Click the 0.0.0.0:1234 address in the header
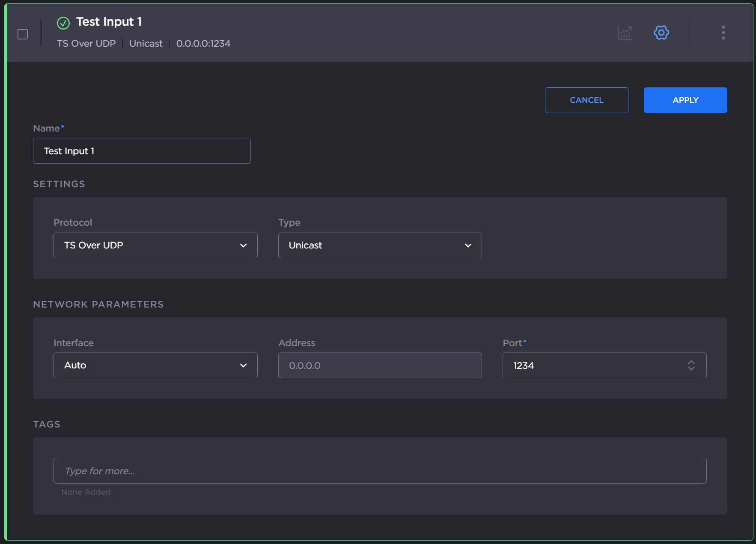756x544 pixels. 203,44
